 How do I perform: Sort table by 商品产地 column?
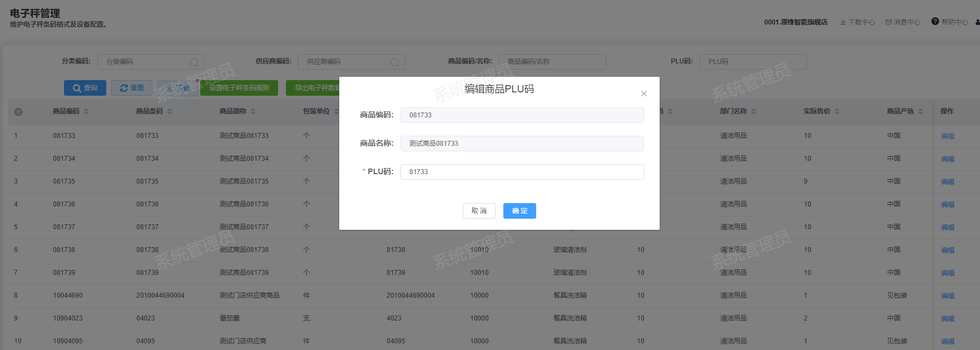[920, 111]
